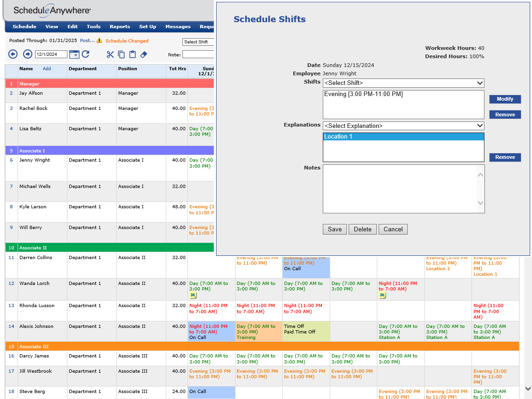The height and width of the screenshot is (399, 532).
Task: Open the note icon in Wanda Lorch's Sunday shift
Action: 193,296
